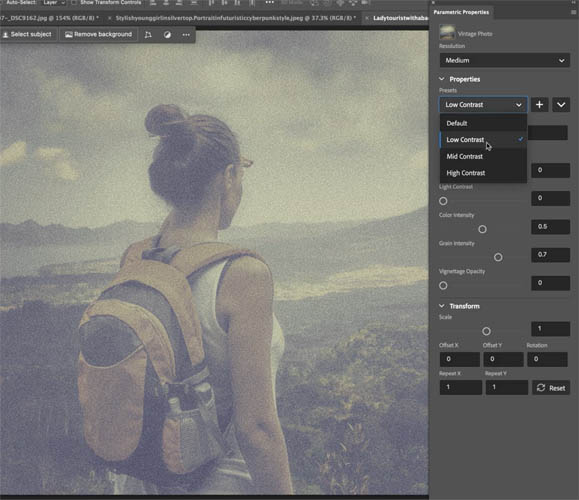Select the Parametric Properties panel tab
579x500 pixels.
[x=461, y=12]
